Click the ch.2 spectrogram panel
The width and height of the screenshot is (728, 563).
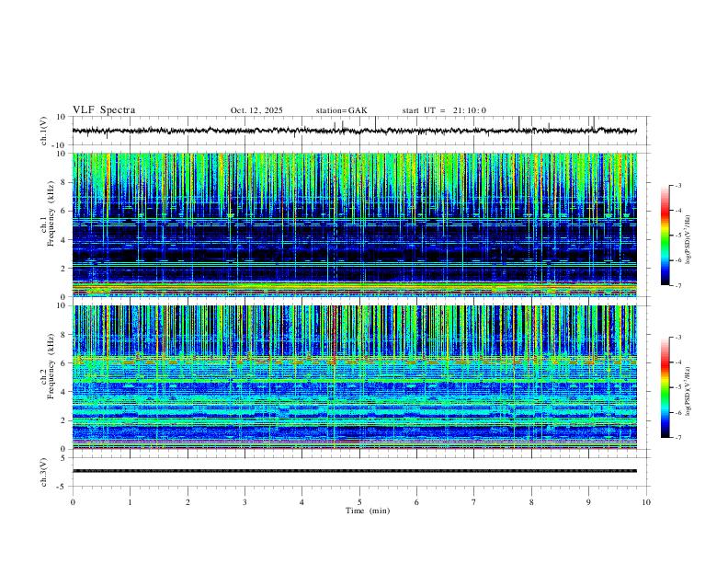[354, 377]
